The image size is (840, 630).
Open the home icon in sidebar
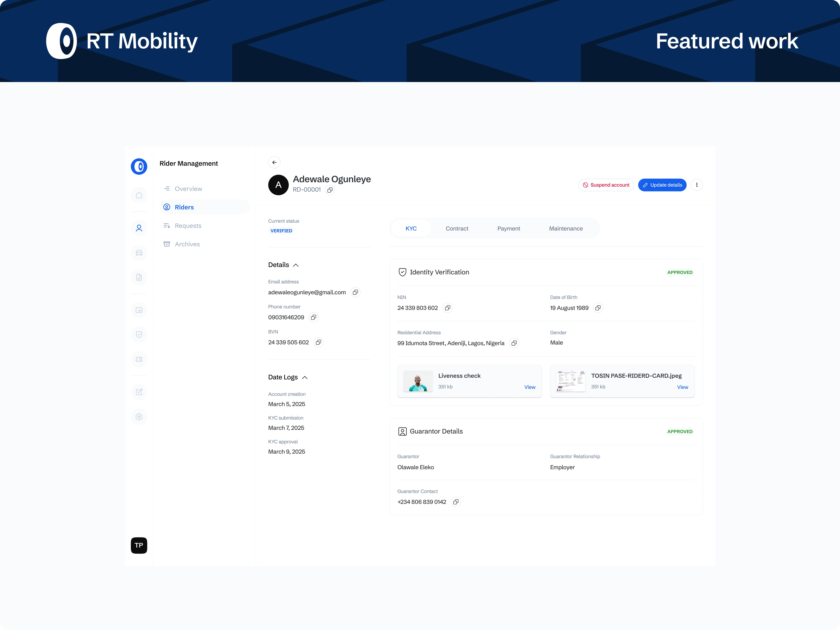pyautogui.click(x=139, y=195)
